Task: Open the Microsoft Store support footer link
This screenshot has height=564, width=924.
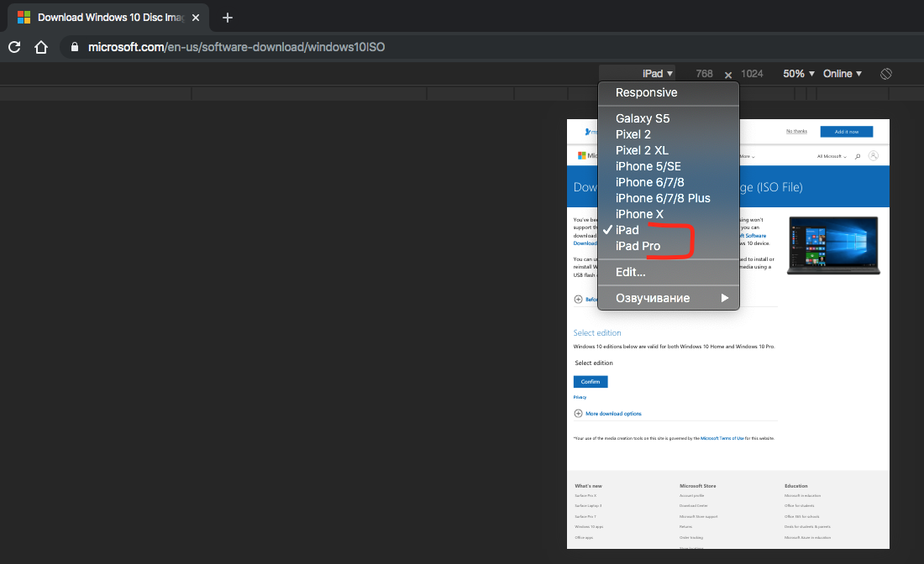Action: point(698,516)
